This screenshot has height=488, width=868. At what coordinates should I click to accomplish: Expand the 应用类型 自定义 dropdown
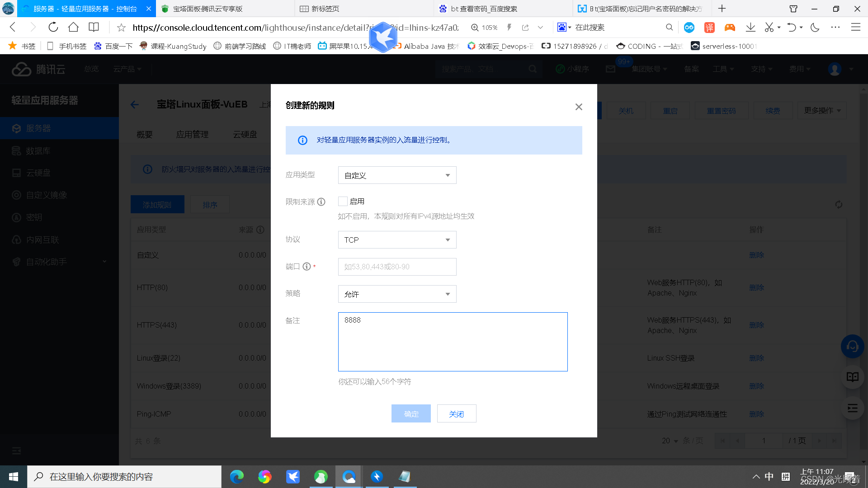397,175
